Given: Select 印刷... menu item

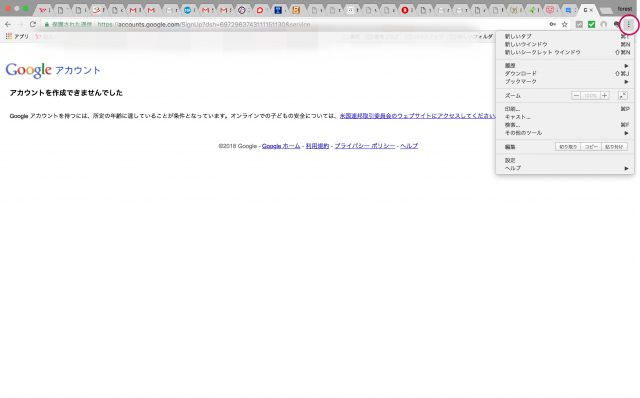Looking at the screenshot, I should 565,109.
